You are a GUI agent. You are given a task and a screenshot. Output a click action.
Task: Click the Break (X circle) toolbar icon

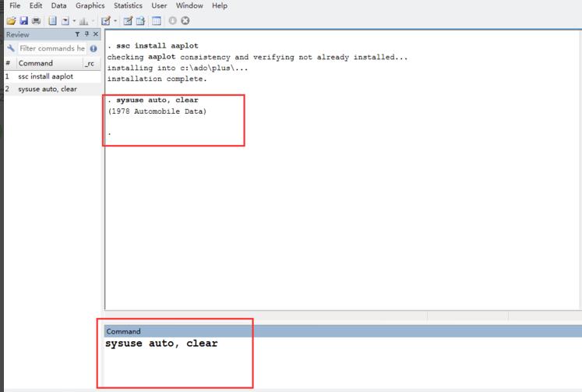click(185, 21)
